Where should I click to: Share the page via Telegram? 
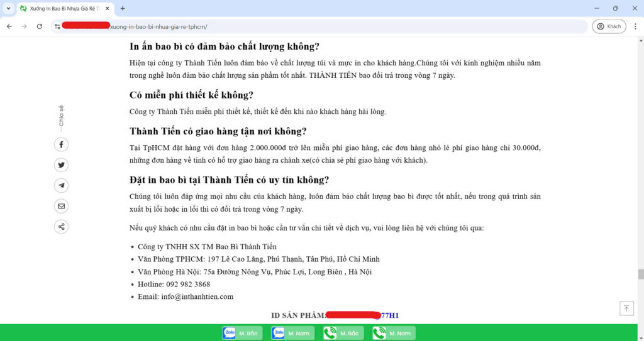(x=61, y=185)
